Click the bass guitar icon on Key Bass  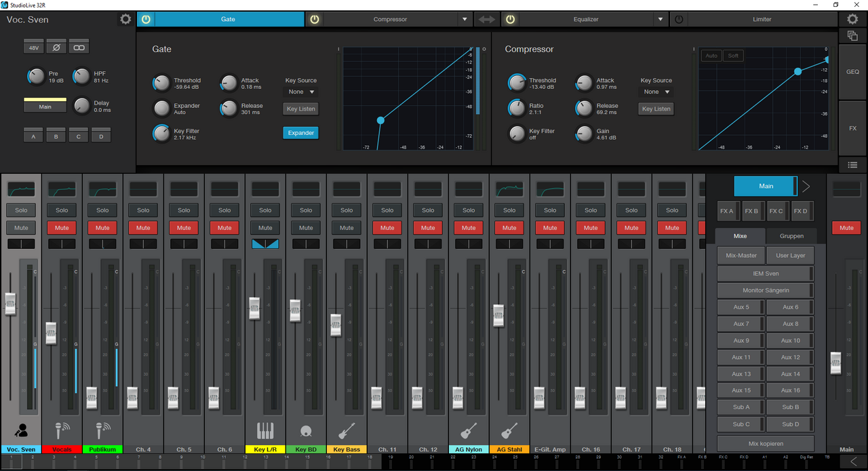(x=347, y=430)
